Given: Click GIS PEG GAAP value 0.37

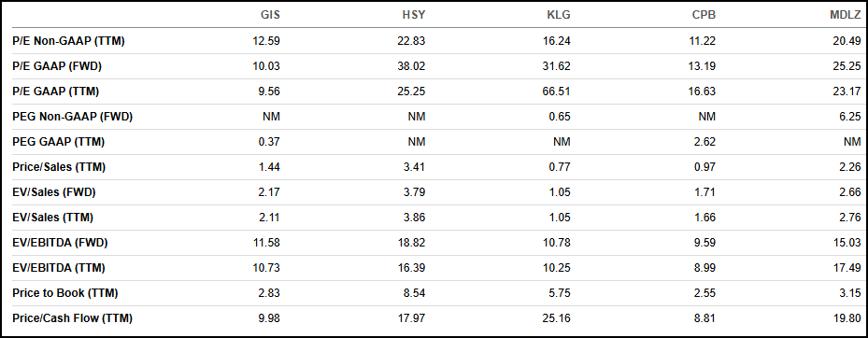Looking at the screenshot, I should 271,142.
